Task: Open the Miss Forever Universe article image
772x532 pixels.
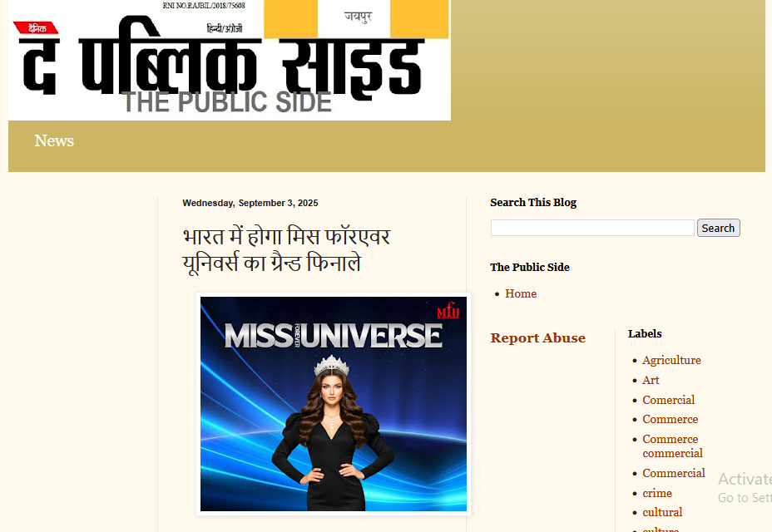Action: [334, 404]
